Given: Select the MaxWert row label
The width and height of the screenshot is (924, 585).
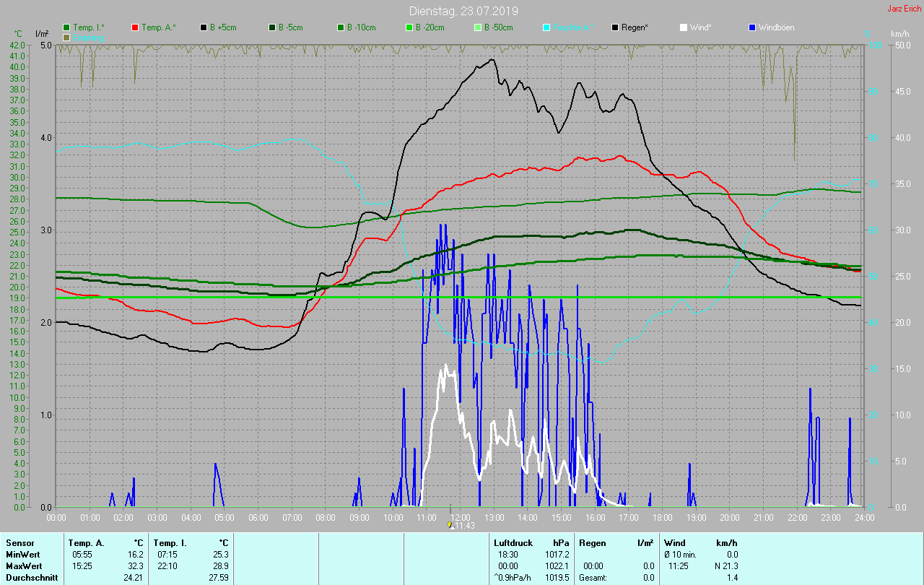Looking at the screenshot, I should tap(24, 565).
